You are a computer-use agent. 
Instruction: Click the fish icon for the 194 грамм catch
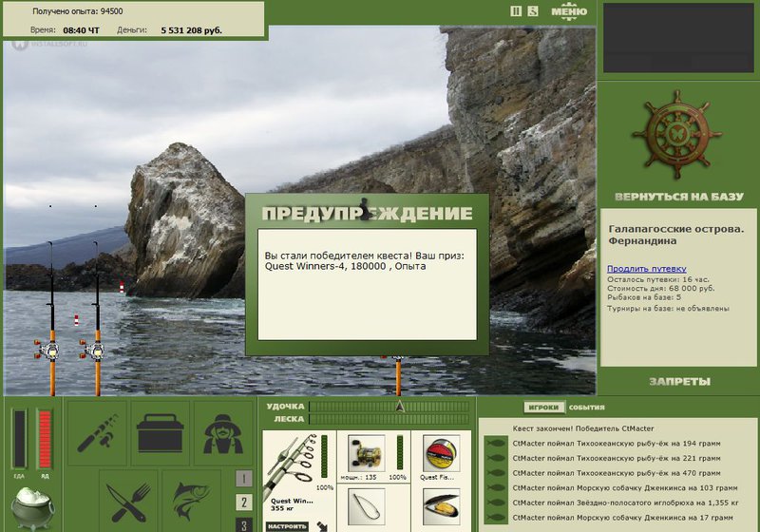click(495, 444)
